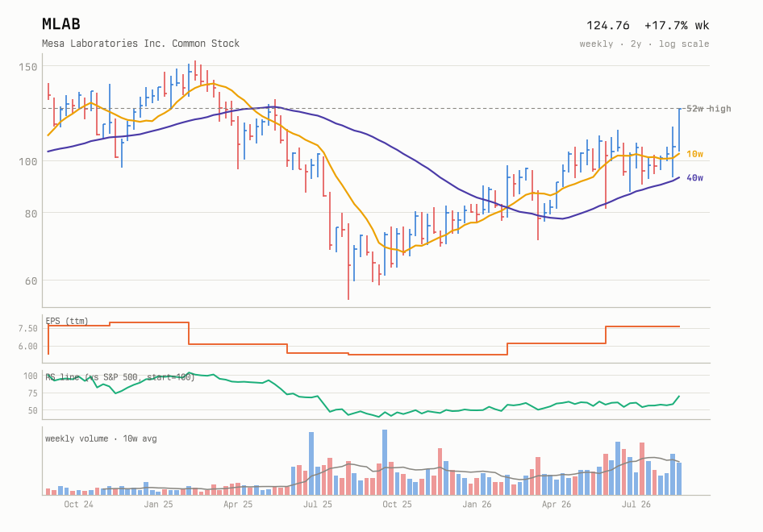The image size is (763, 532).
Task: Click the 'Apr 25' date axis label
Action: click(x=238, y=505)
